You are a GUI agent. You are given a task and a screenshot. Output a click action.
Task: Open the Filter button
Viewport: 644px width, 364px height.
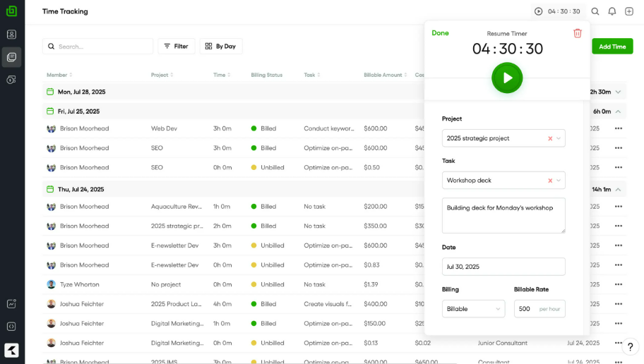coord(177,47)
